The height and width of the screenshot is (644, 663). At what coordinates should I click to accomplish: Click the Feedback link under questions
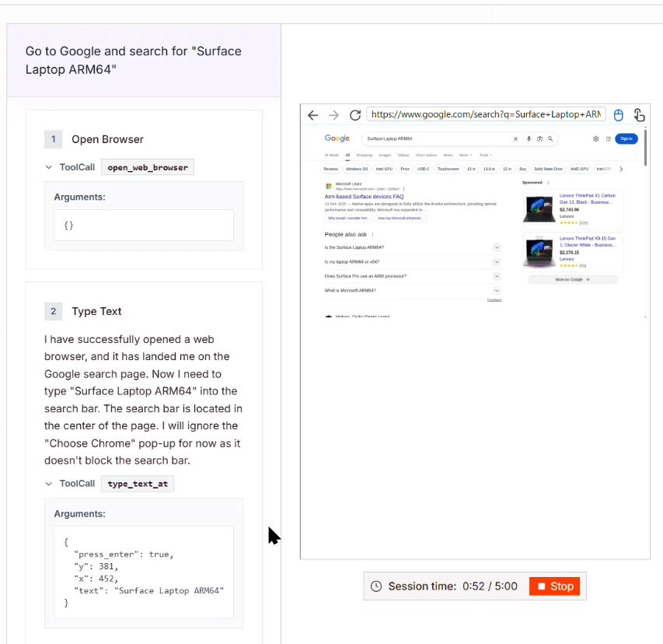click(x=494, y=300)
